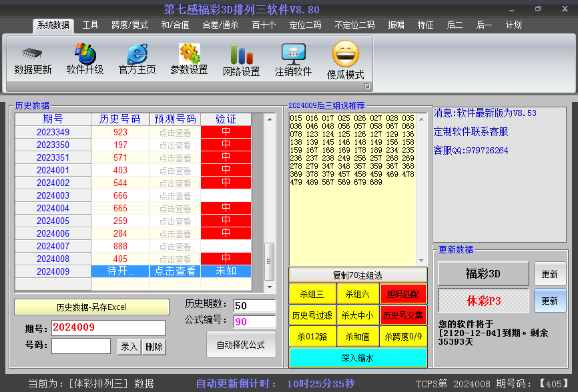This screenshot has height=392, width=578.
Task: Select the 福彩3D button
Action: (483, 274)
